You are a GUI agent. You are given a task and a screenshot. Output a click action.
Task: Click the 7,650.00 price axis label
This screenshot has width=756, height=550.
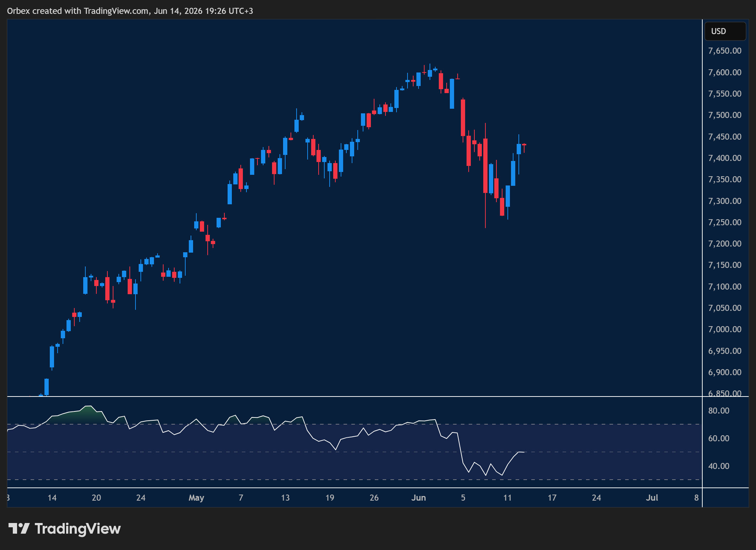[725, 51]
